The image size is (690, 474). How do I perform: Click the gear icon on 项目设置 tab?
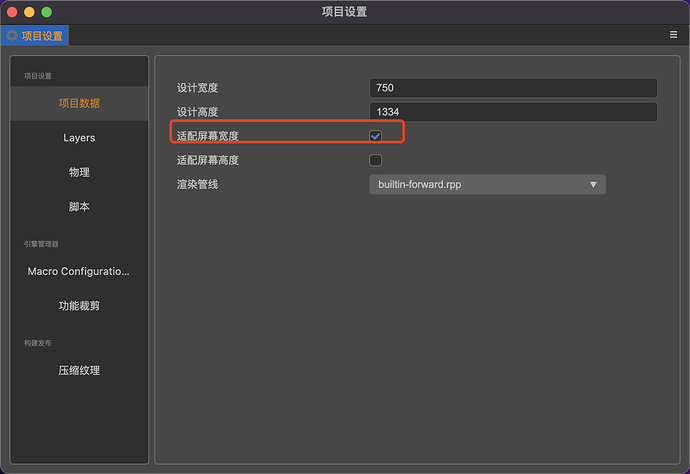[x=12, y=35]
